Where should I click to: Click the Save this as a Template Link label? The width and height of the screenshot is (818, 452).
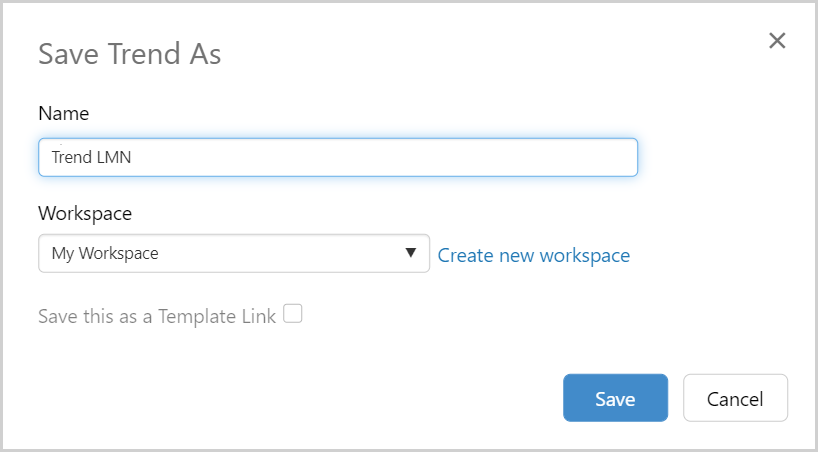(x=156, y=316)
